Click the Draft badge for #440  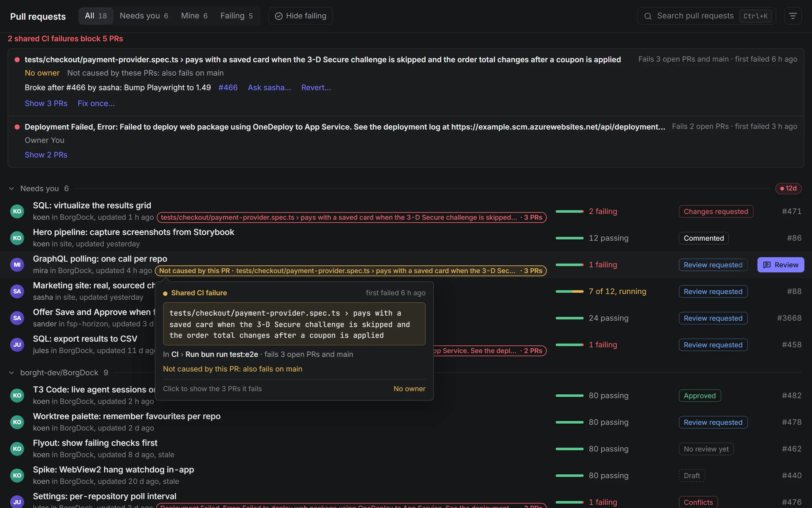point(692,475)
